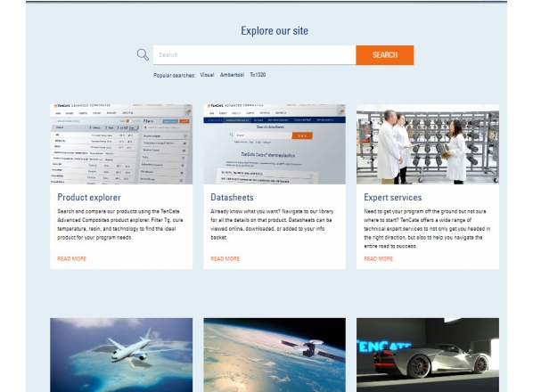Click the 'Datasheets' heading
The image size is (533, 392).
(x=232, y=198)
